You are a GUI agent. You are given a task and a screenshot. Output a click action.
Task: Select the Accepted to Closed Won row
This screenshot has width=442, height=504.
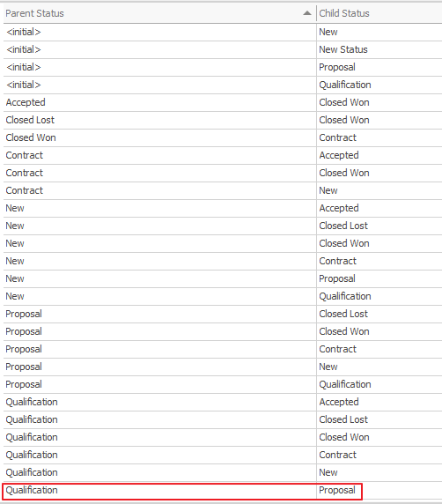pyautogui.click(x=223, y=103)
